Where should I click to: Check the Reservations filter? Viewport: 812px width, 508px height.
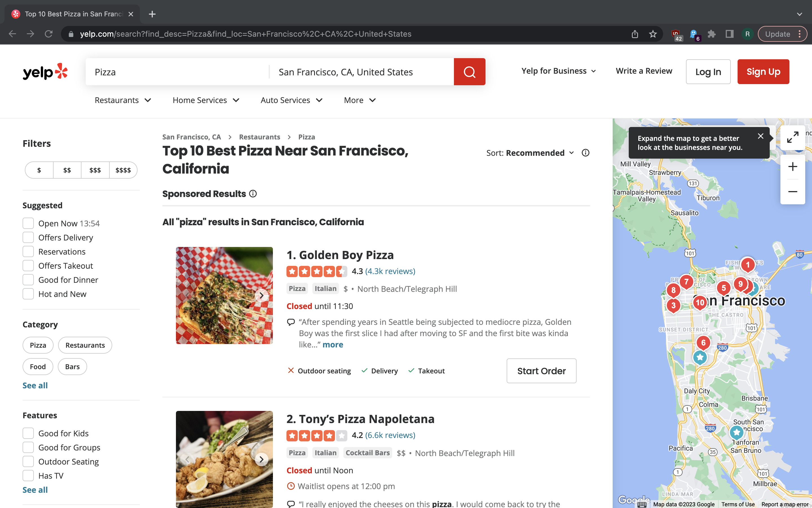(x=28, y=252)
